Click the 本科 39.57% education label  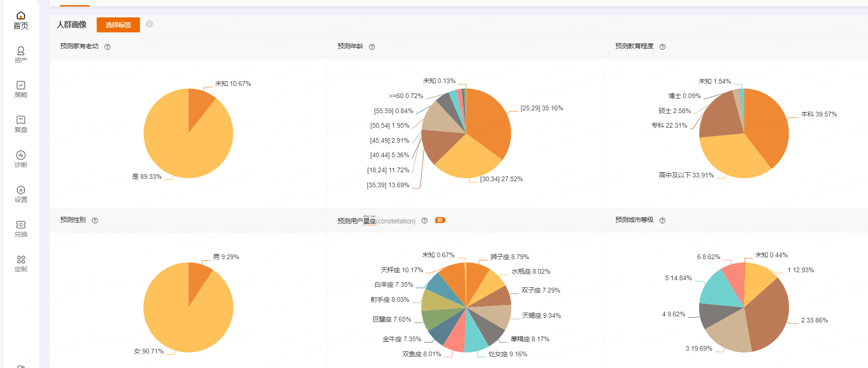tap(819, 114)
